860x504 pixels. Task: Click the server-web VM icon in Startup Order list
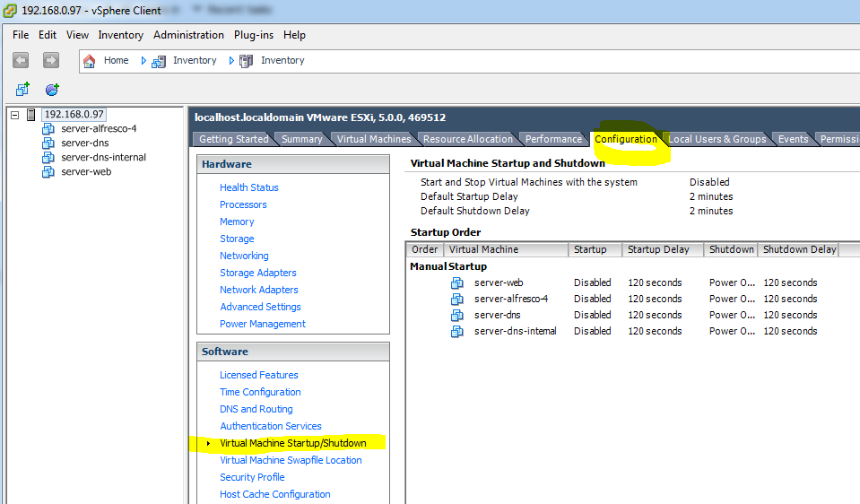[x=456, y=283]
